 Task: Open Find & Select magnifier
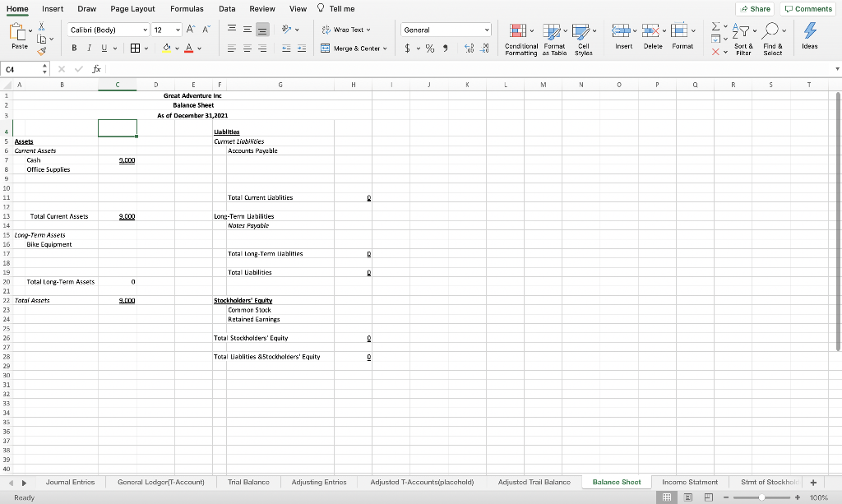click(x=773, y=39)
